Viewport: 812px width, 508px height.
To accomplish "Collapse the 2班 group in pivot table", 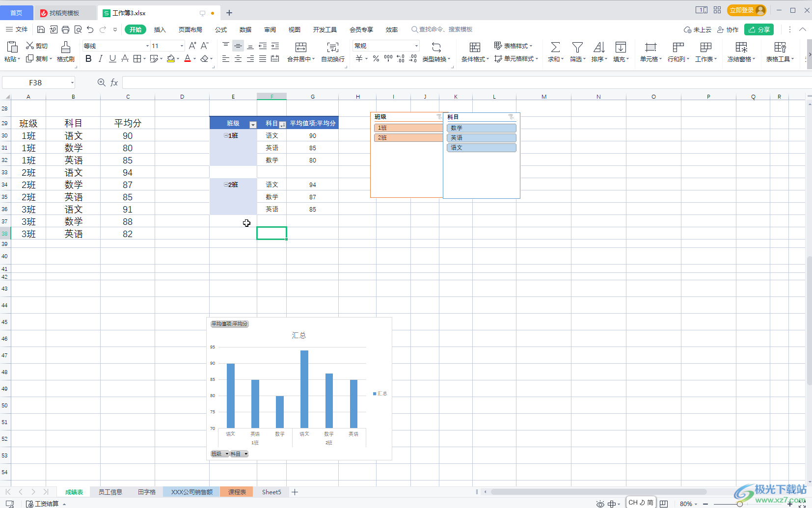I will point(226,185).
